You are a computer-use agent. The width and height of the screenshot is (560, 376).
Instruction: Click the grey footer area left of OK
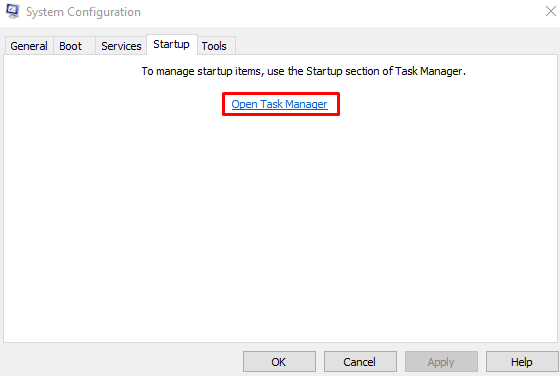pos(121,361)
